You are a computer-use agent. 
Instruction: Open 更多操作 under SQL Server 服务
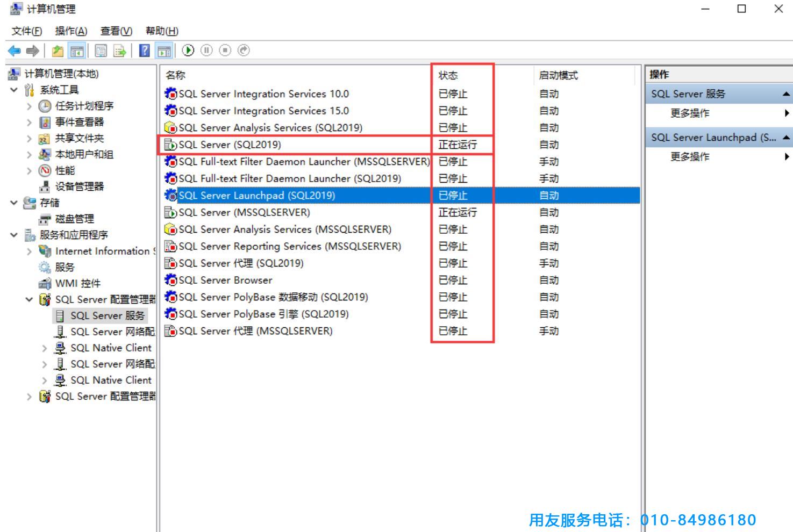[690, 113]
